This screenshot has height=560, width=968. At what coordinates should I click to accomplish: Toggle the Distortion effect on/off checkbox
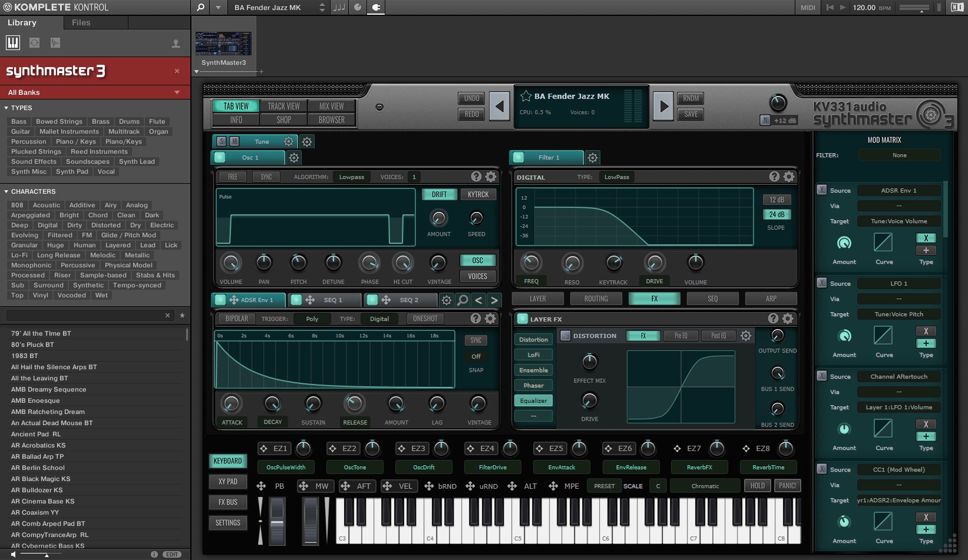coord(565,336)
